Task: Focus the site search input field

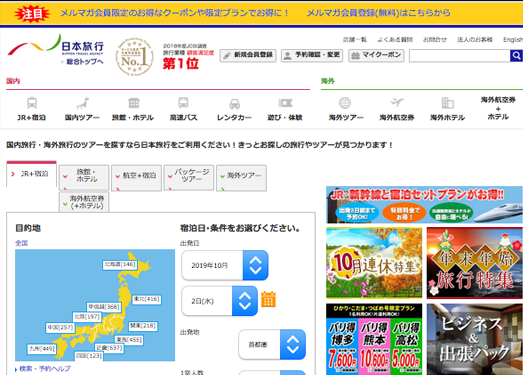Action: (460, 56)
